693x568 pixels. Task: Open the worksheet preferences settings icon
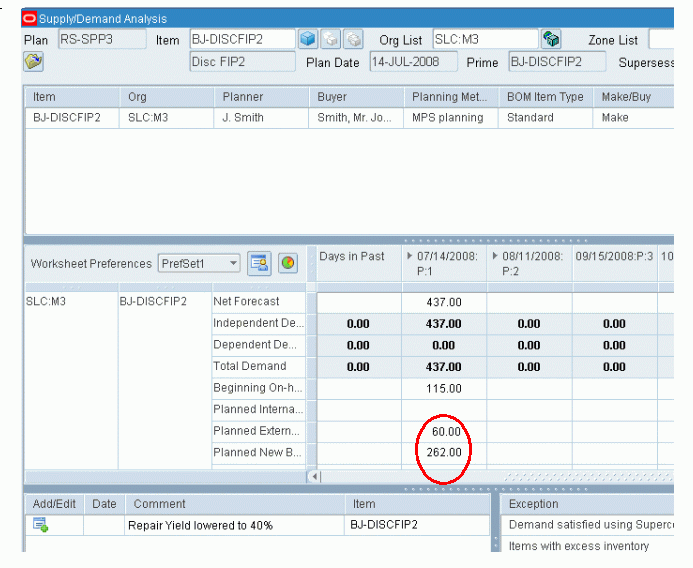259,263
